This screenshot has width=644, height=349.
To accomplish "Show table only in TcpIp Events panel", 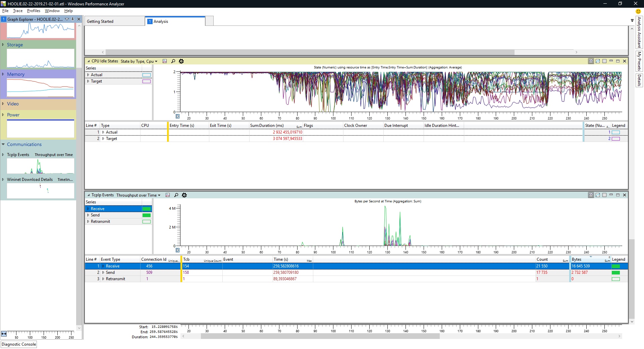I will tap(604, 195).
